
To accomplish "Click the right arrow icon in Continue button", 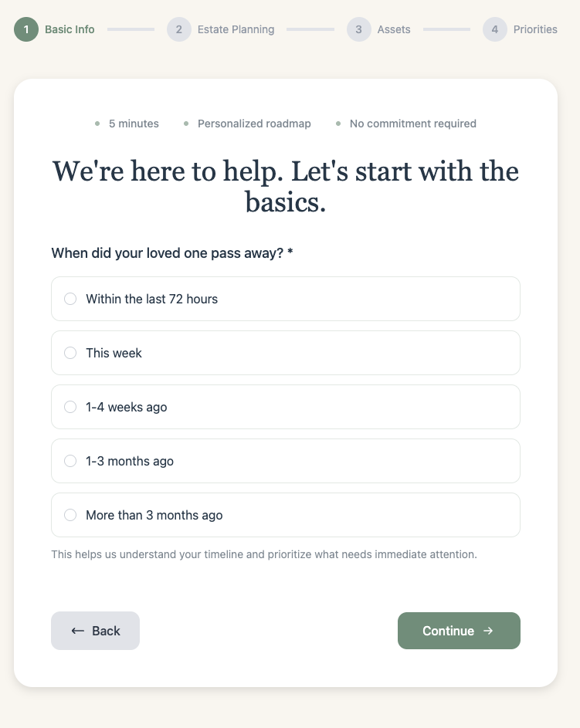I will tap(488, 631).
